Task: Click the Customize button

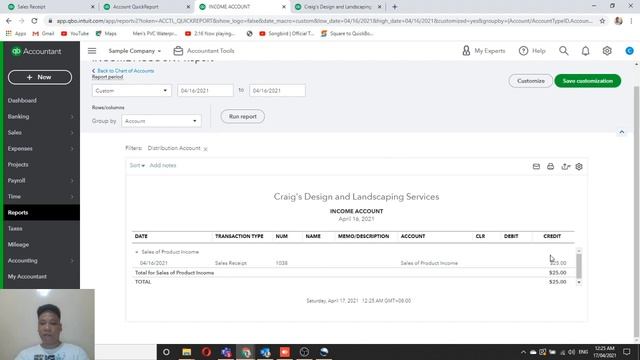Action: pos(531,81)
